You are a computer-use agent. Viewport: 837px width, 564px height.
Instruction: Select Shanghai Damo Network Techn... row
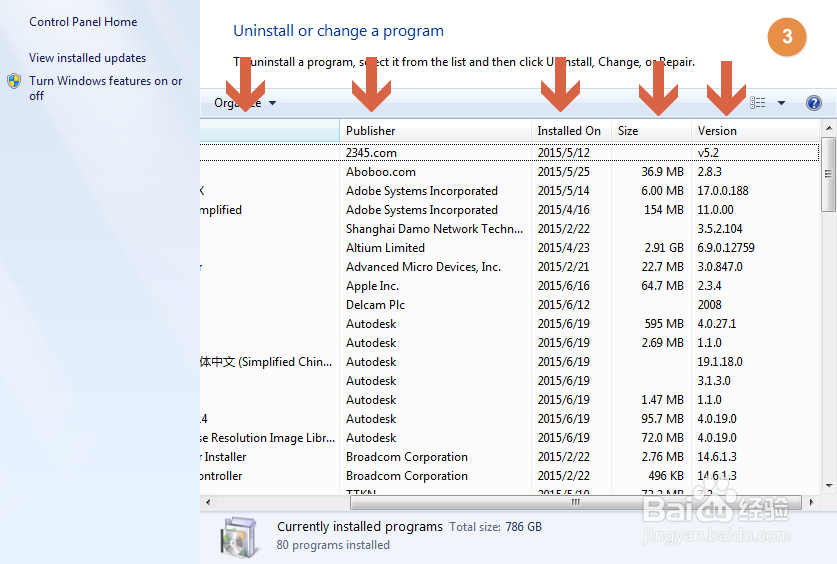[510, 229]
